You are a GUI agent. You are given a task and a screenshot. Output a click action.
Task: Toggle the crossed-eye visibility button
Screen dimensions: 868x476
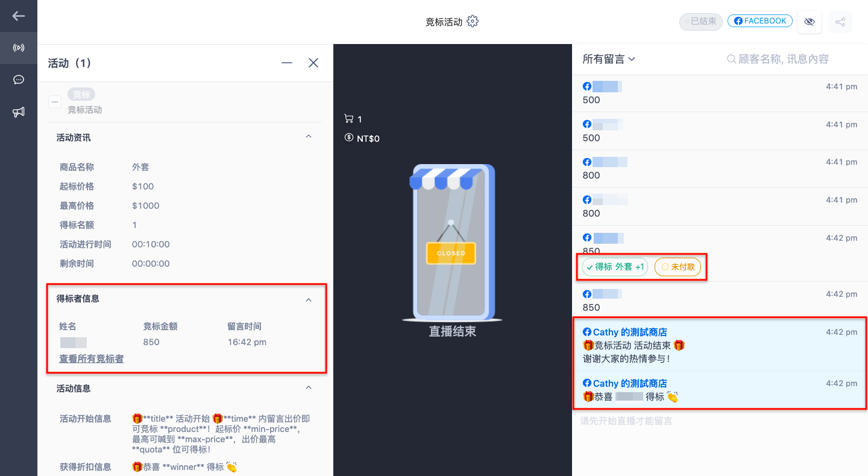click(x=810, y=22)
